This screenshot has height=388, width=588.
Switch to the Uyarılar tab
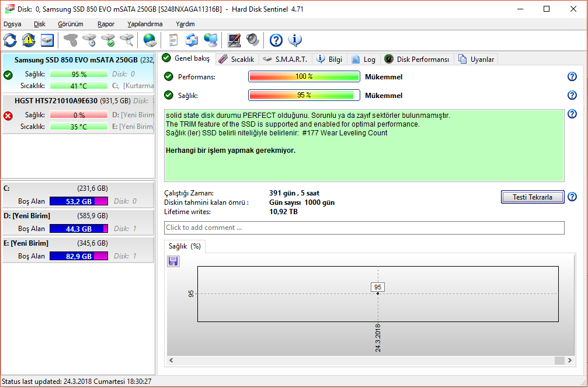[476, 60]
